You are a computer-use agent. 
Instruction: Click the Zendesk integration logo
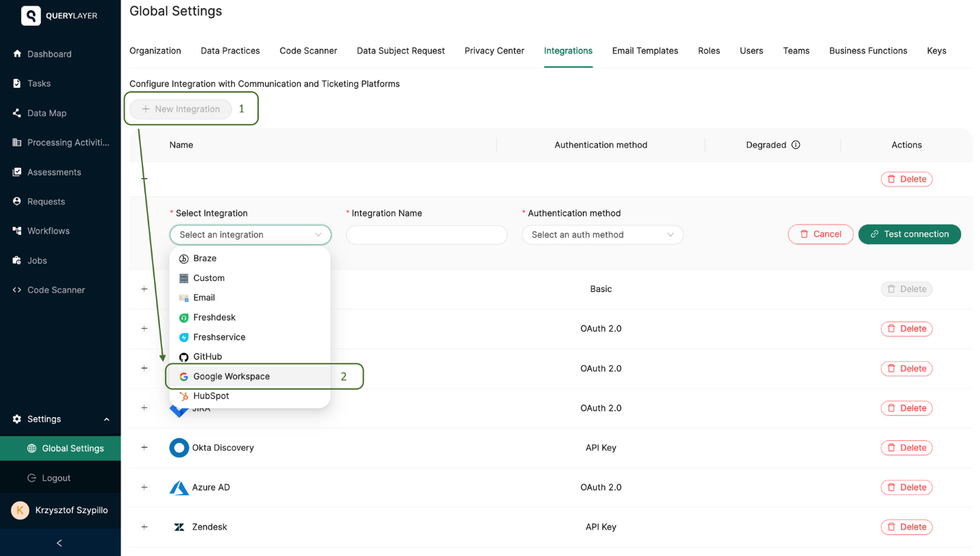[178, 527]
